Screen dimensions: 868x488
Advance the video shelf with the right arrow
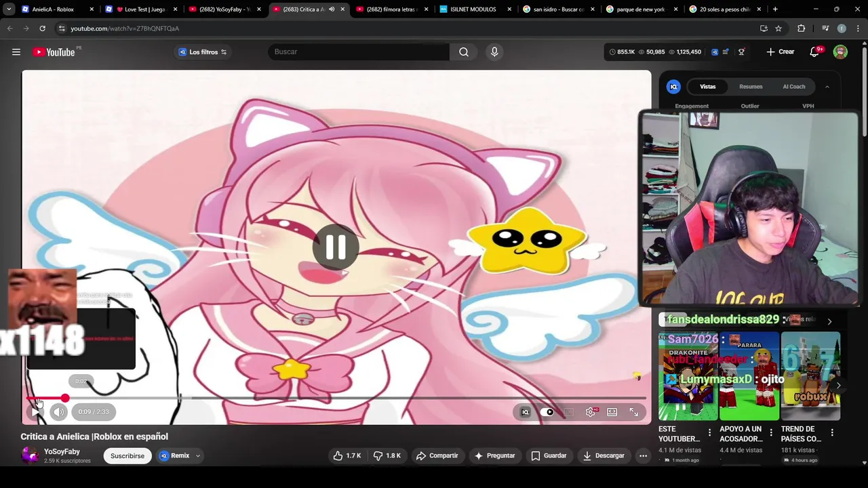click(x=839, y=385)
